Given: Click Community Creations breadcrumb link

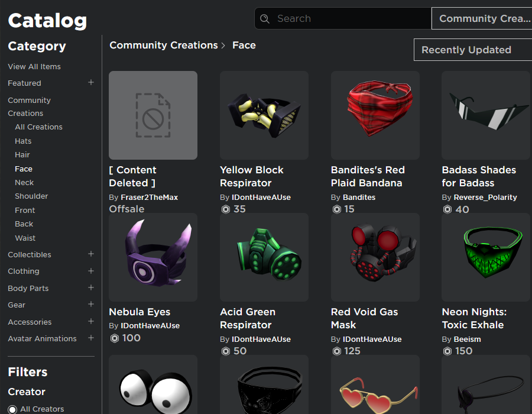Looking at the screenshot, I should pos(164,45).
